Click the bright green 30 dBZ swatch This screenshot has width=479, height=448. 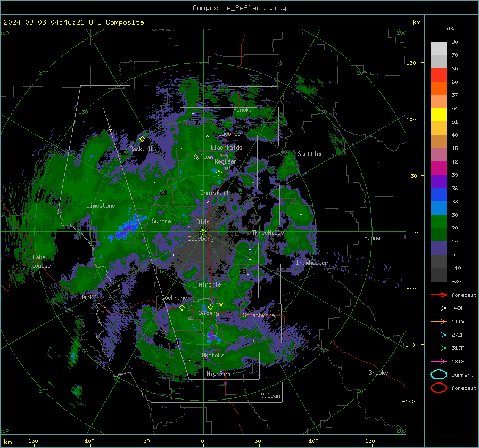tap(439, 221)
